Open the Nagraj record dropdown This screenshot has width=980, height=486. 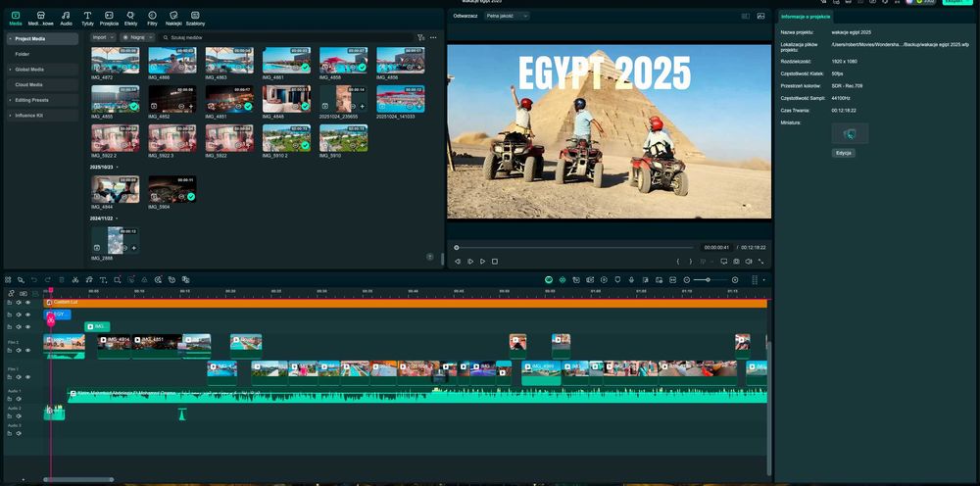point(137,37)
